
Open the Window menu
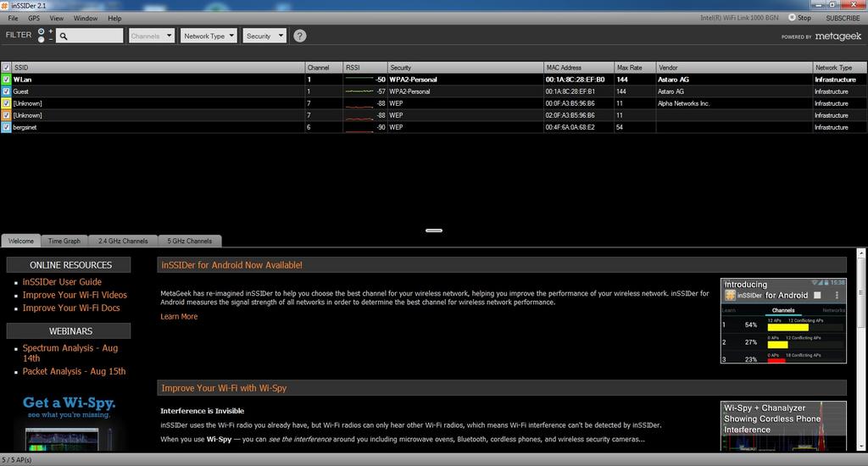86,19
